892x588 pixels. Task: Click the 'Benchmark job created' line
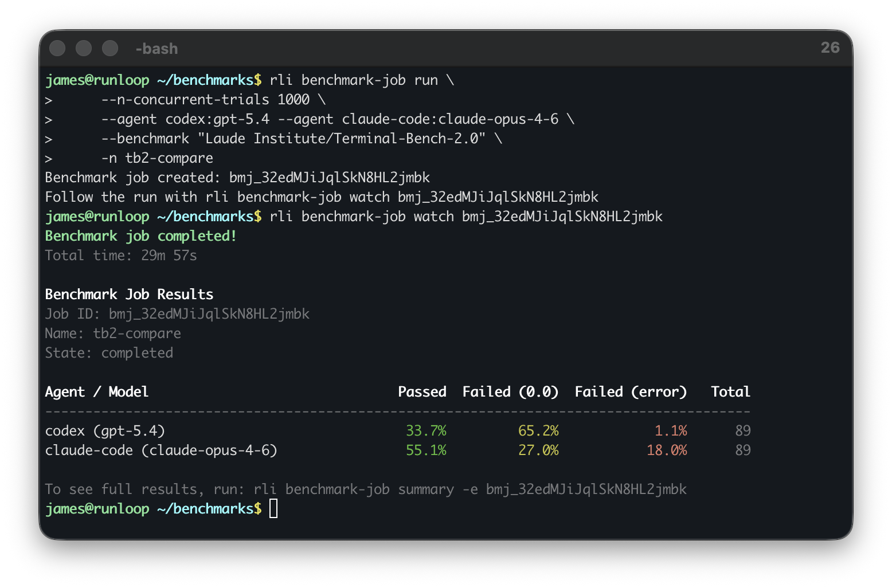point(237,178)
